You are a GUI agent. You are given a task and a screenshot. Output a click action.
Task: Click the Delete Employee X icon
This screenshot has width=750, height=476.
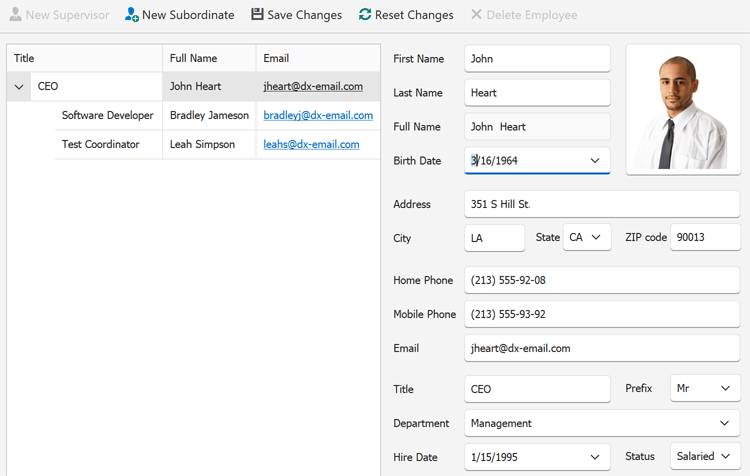point(476,15)
